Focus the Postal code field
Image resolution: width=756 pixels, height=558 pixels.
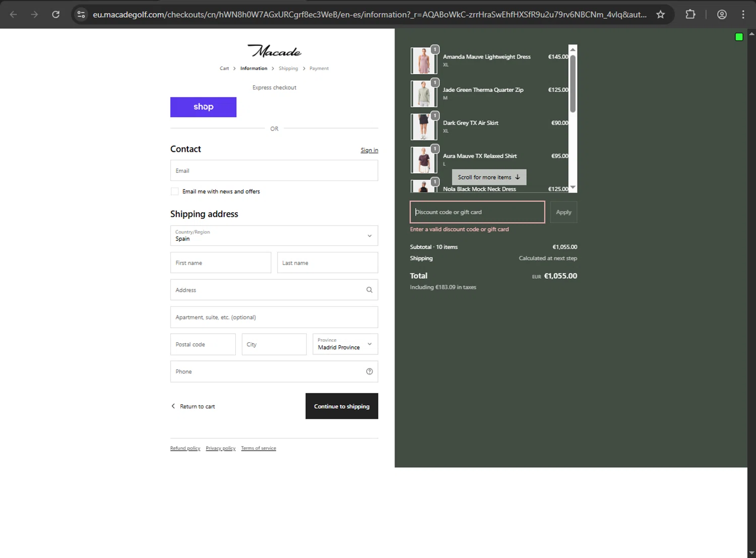tap(203, 344)
